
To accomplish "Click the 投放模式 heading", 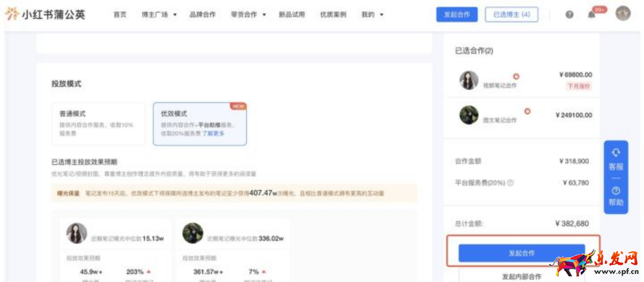I will [66, 84].
